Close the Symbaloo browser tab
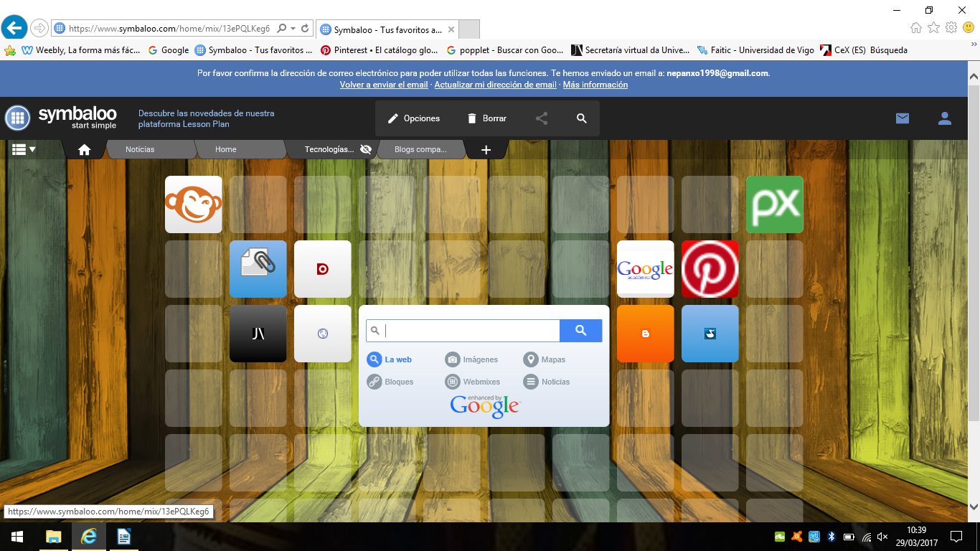 point(451,29)
